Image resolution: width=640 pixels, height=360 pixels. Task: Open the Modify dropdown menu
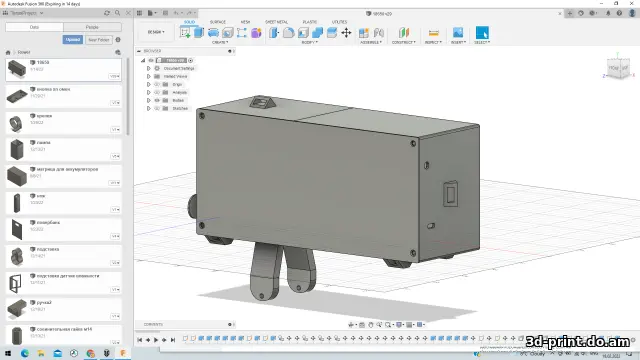(310, 42)
